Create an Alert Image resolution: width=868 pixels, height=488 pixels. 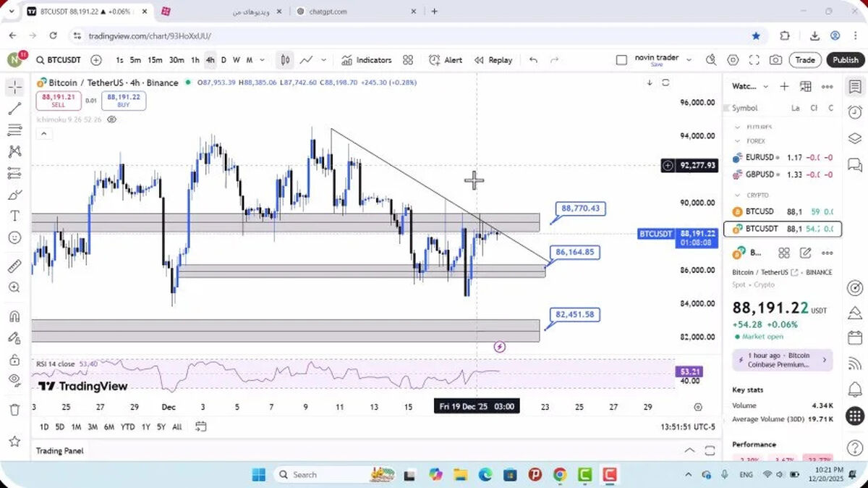pyautogui.click(x=446, y=60)
